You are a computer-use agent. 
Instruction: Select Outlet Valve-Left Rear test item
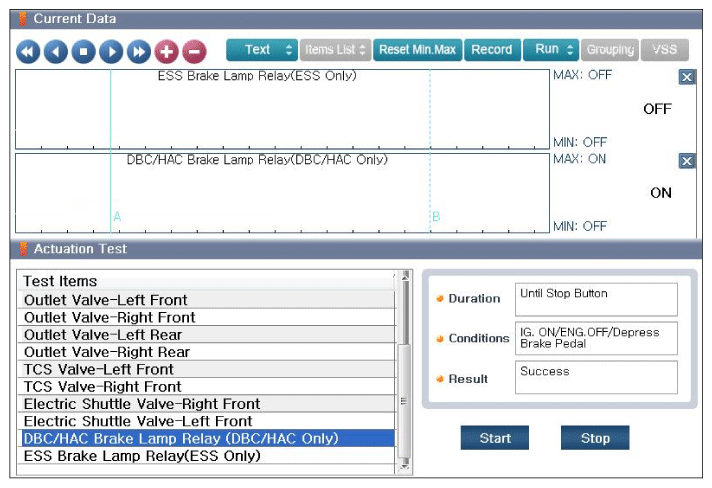pos(207,335)
